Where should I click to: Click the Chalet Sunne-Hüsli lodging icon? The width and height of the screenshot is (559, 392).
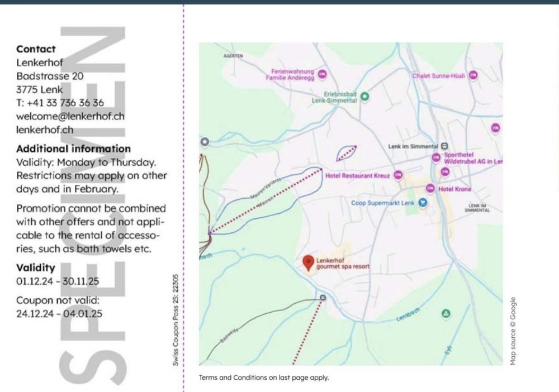coord(473,75)
